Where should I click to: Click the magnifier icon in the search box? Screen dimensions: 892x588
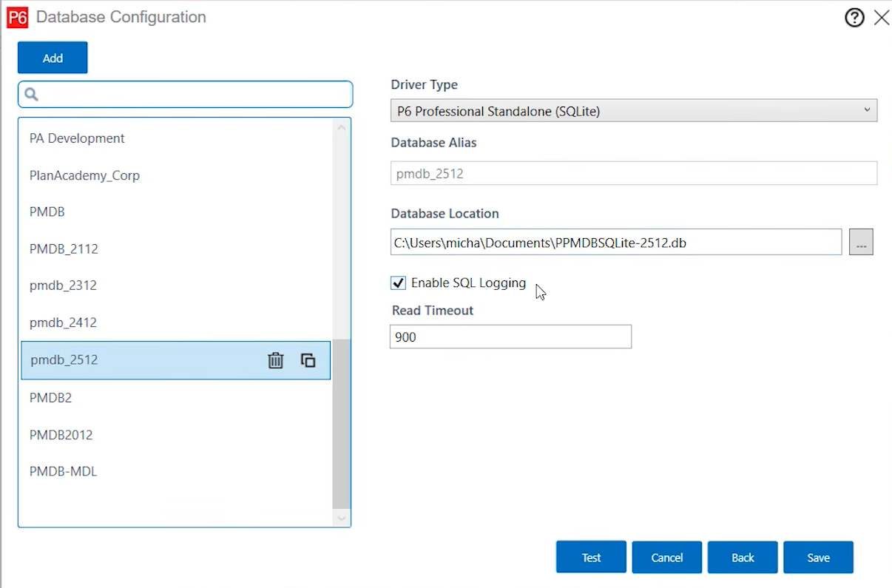point(30,95)
